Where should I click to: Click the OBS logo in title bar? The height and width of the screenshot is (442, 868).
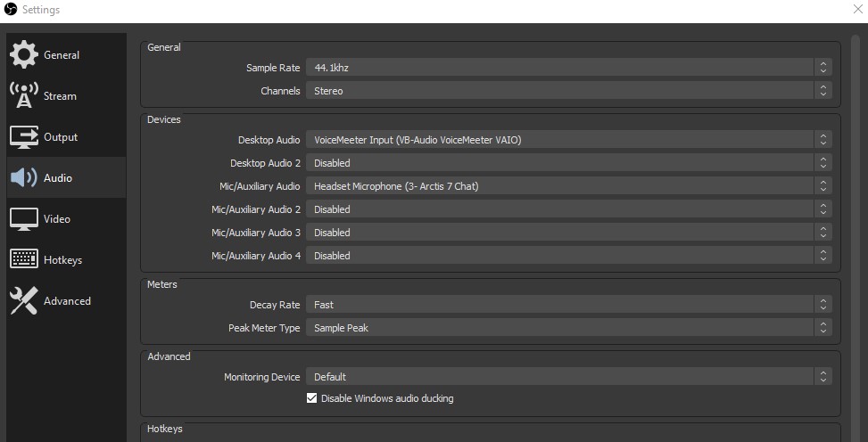pos(11,10)
